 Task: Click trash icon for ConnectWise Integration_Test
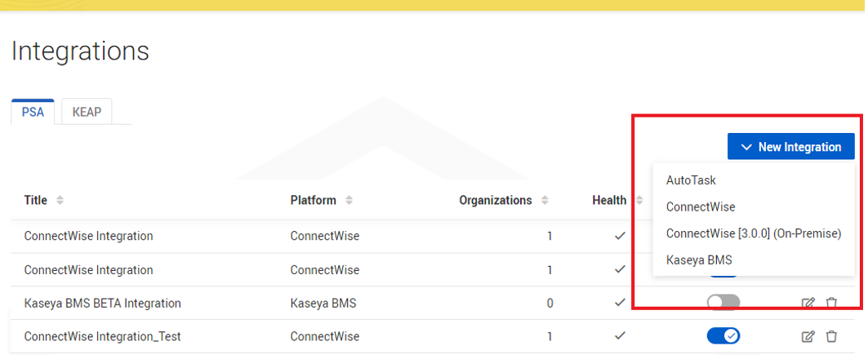click(x=831, y=336)
